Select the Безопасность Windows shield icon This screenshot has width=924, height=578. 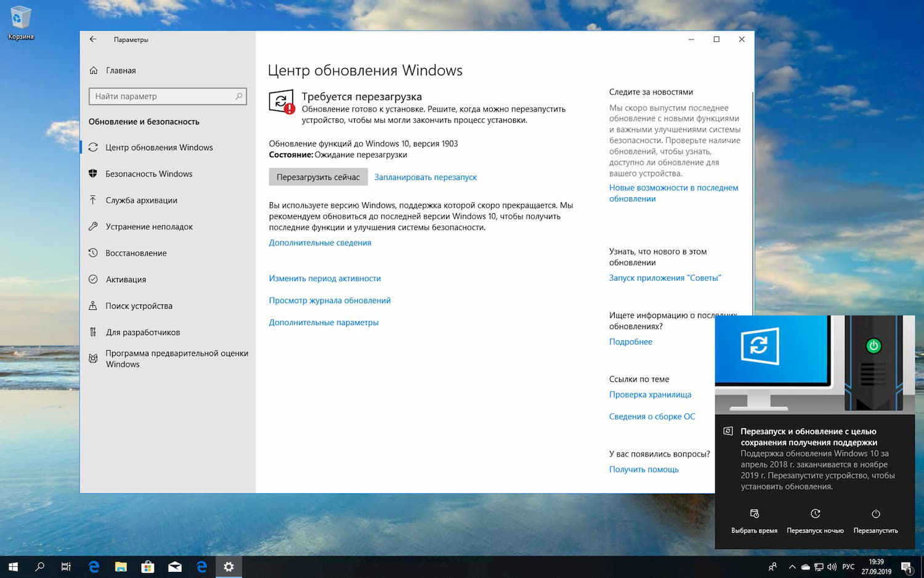pyautogui.click(x=94, y=174)
